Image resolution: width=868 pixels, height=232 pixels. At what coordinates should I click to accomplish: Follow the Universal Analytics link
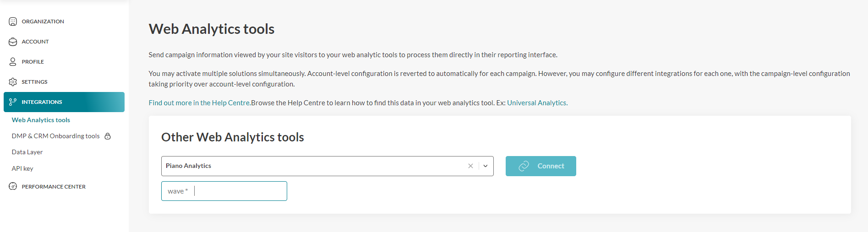pos(537,103)
